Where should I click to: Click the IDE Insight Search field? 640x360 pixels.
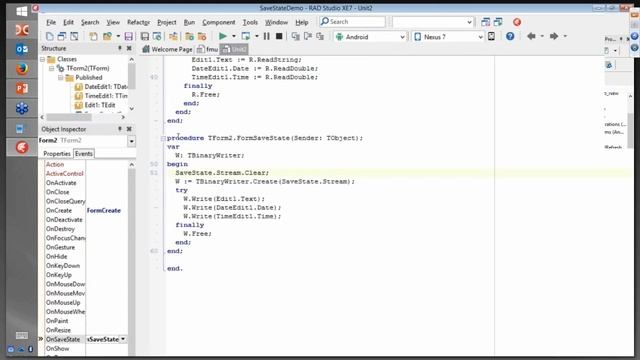tap(353, 22)
